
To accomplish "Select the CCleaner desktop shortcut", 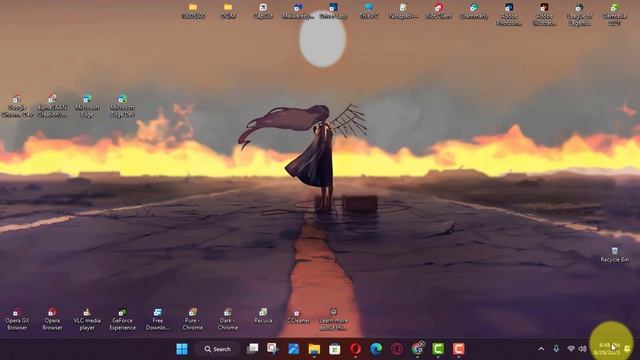I will 298,316.
